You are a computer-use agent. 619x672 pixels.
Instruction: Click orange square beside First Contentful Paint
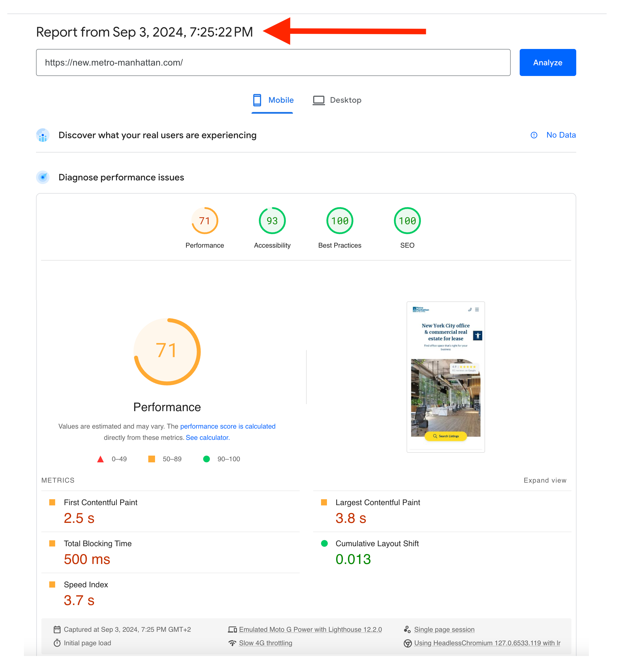[52, 502]
